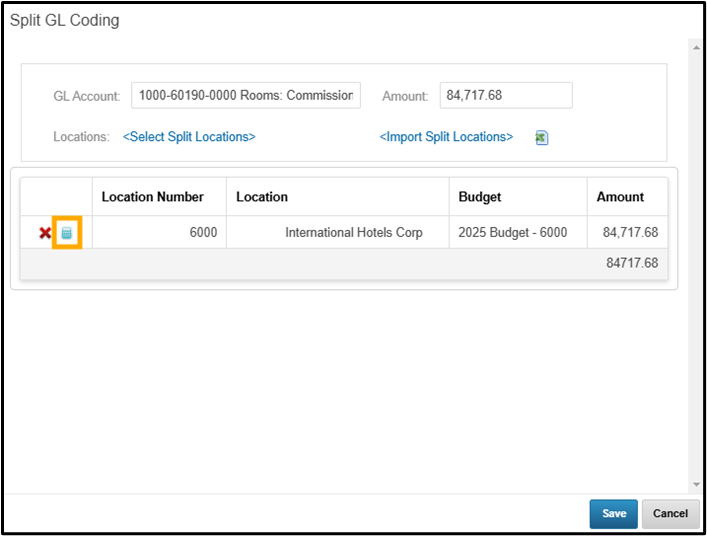Open the Select Split Locations link
Viewport: 707px width, 536px height.
(189, 137)
